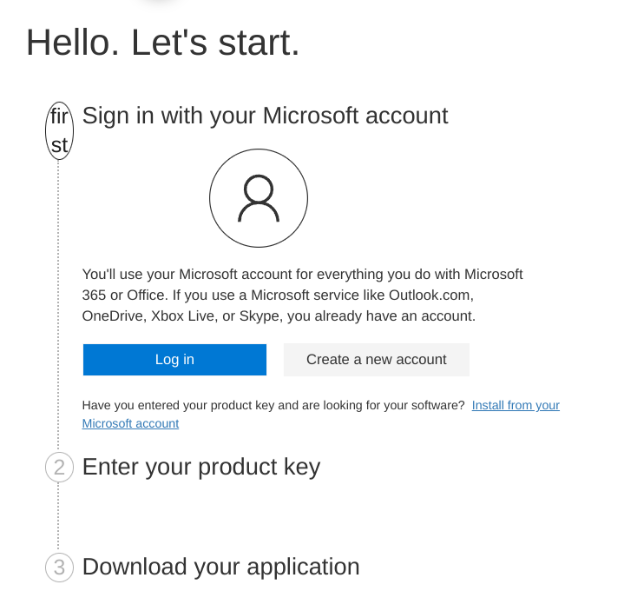This screenshot has height=611, width=624.
Task: Click the word Outlook.com in the description
Action: [x=430, y=295]
